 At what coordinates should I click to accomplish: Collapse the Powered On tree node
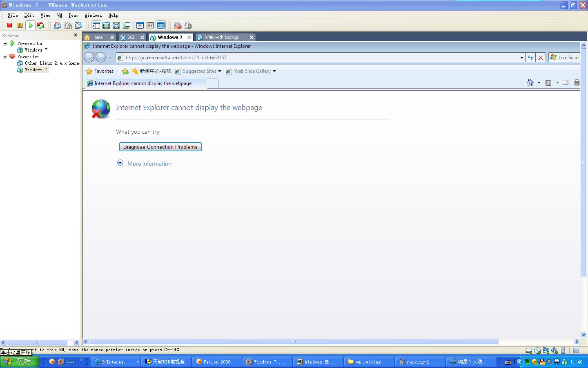coord(5,43)
